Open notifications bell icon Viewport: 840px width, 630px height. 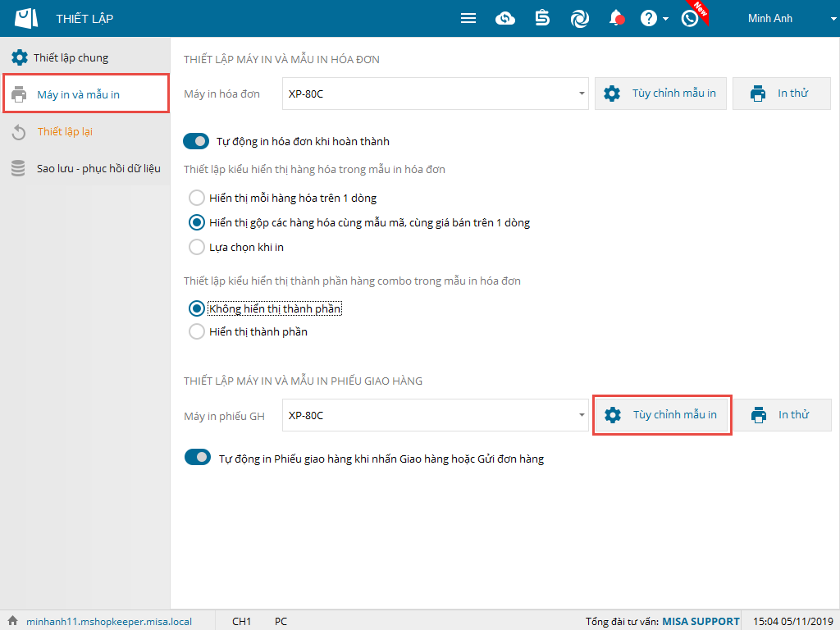[617, 18]
